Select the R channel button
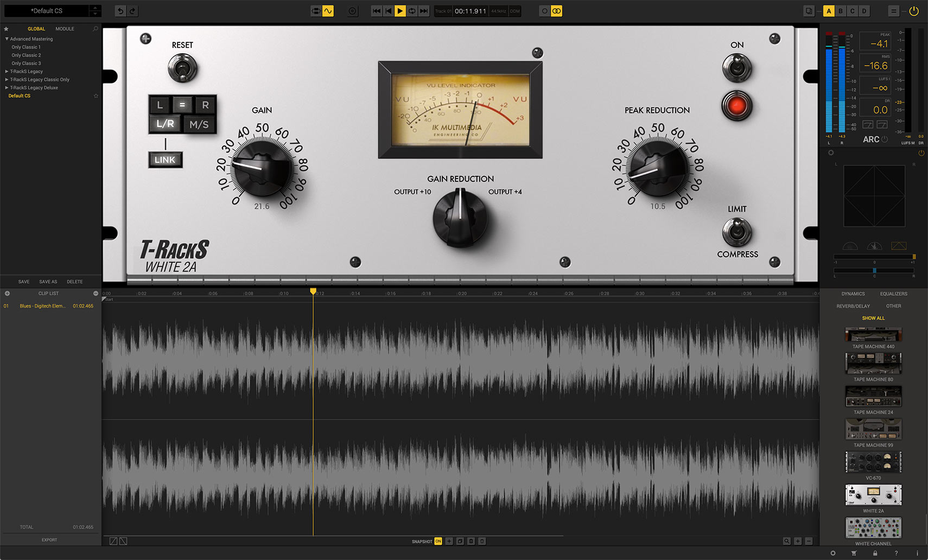Image resolution: width=928 pixels, height=560 pixels. (205, 105)
